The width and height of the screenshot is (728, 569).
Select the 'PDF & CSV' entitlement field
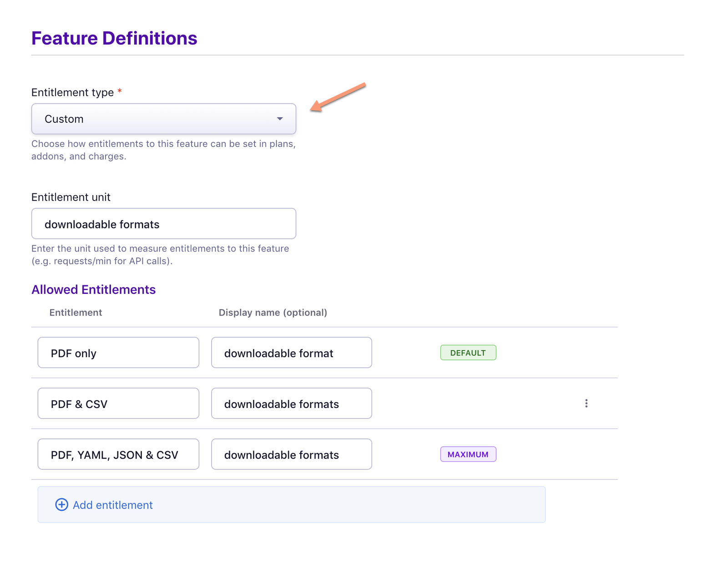118,404
